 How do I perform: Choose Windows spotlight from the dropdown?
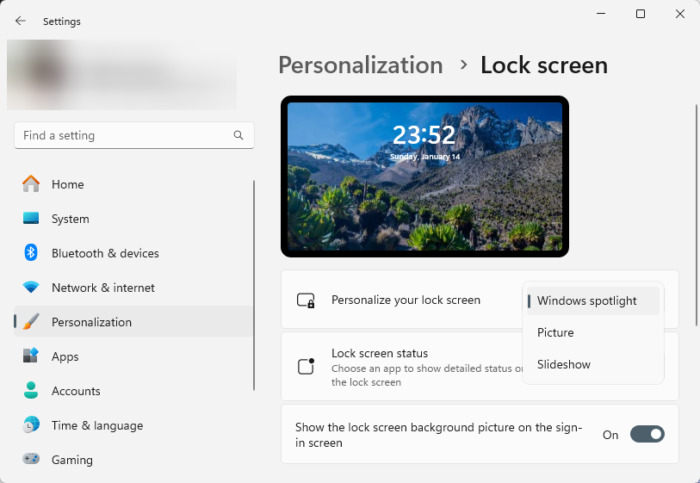[587, 301]
